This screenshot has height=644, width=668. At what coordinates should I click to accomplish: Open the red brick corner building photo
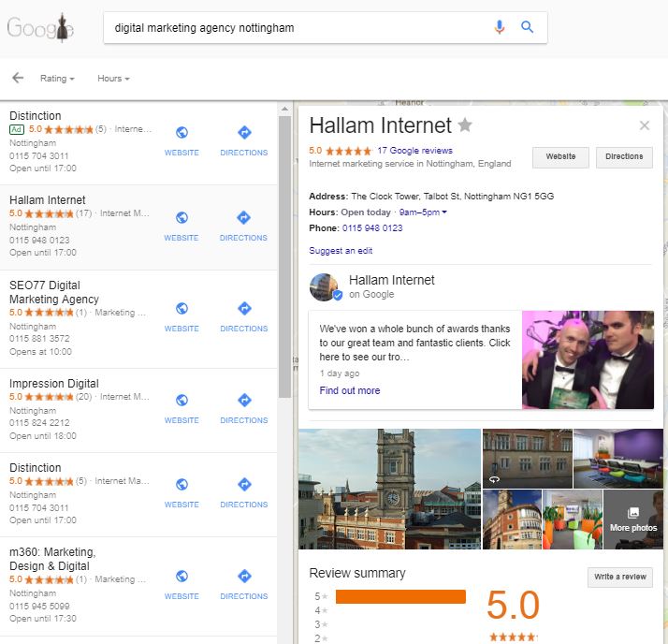(512, 520)
